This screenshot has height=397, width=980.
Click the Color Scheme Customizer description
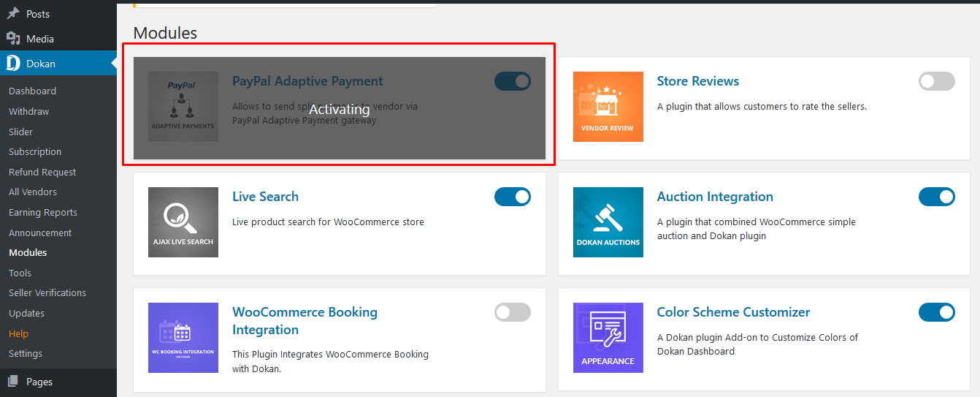click(757, 344)
